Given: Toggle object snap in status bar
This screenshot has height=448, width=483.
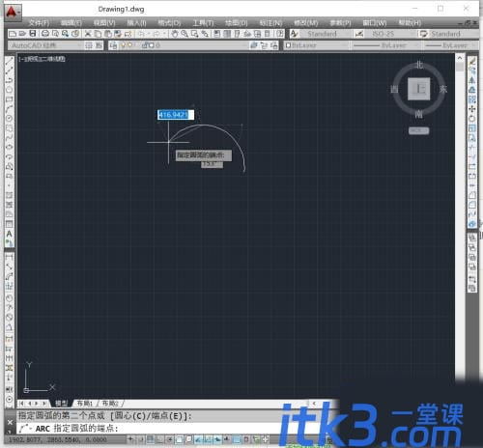Looking at the screenshot, I should pos(179,439).
